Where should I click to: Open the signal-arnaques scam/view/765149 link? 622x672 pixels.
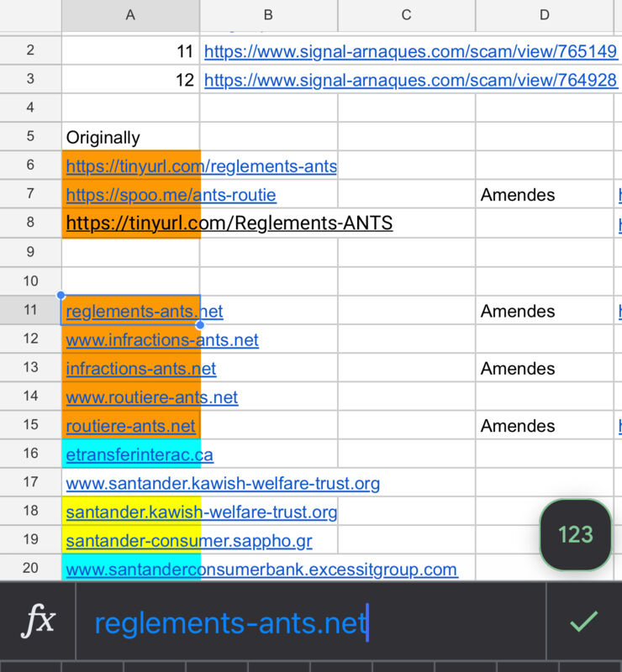(410, 51)
